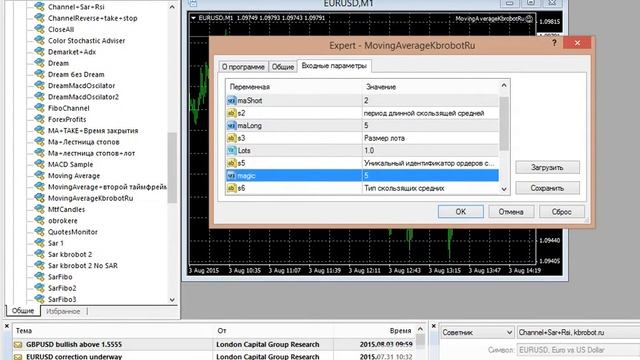Select the Dream без Dream expert
The height and width of the screenshot is (360, 640).
[x=76, y=74]
